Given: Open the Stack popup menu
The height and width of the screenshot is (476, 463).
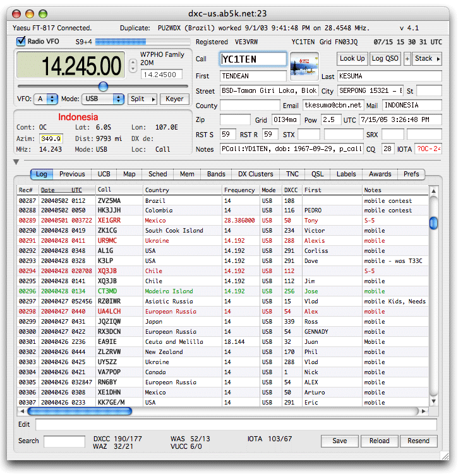Looking at the screenshot, I should click(x=428, y=59).
